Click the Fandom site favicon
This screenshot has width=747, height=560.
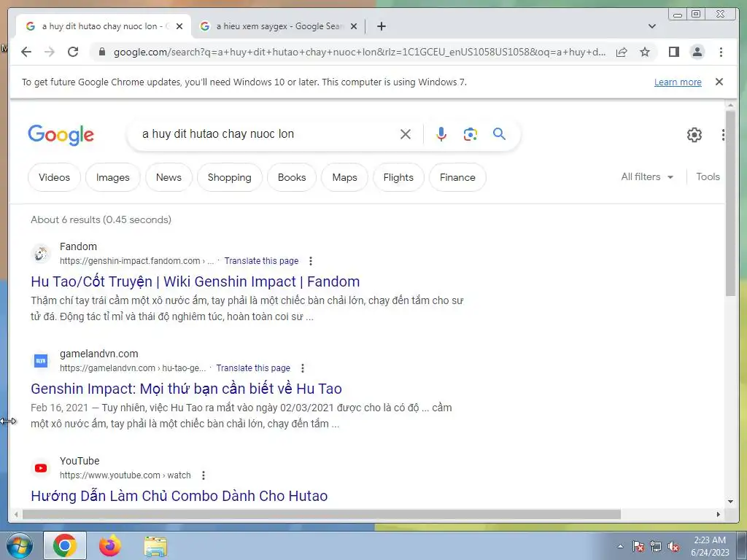pyautogui.click(x=41, y=253)
